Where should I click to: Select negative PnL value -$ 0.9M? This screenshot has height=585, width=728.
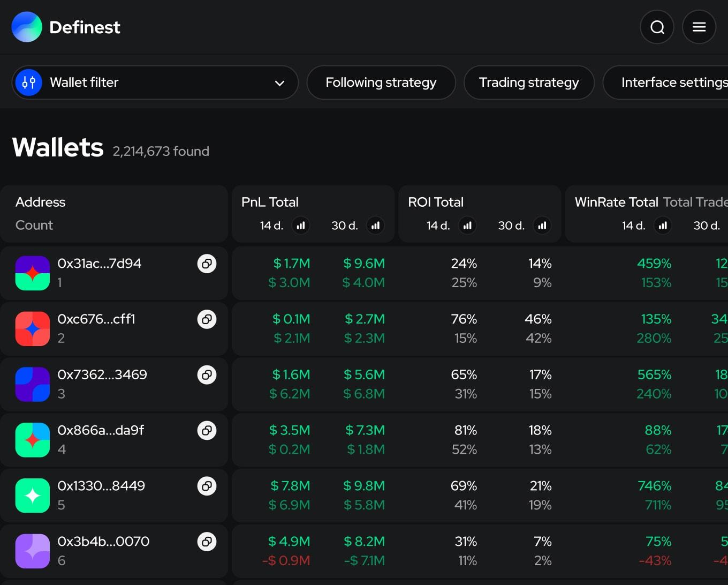point(286,561)
